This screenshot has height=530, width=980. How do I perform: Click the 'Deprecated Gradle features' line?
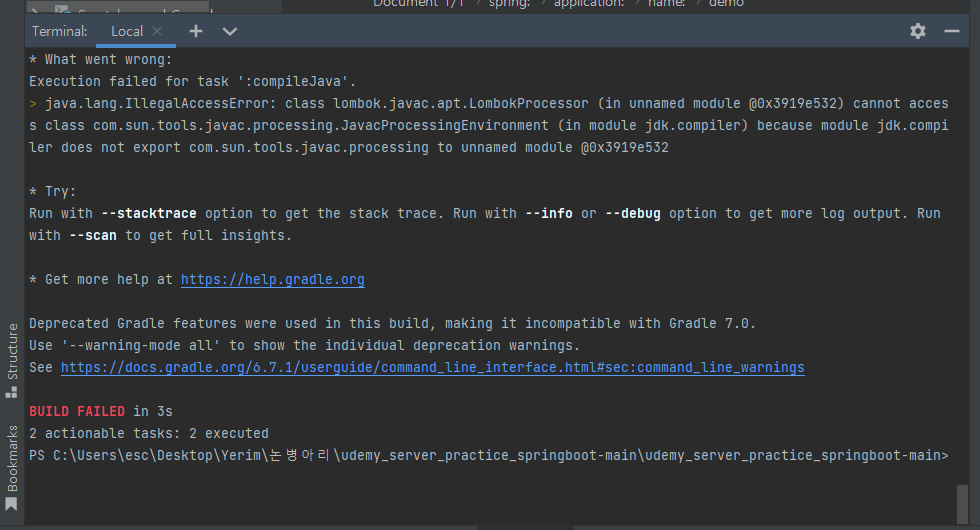click(x=392, y=324)
